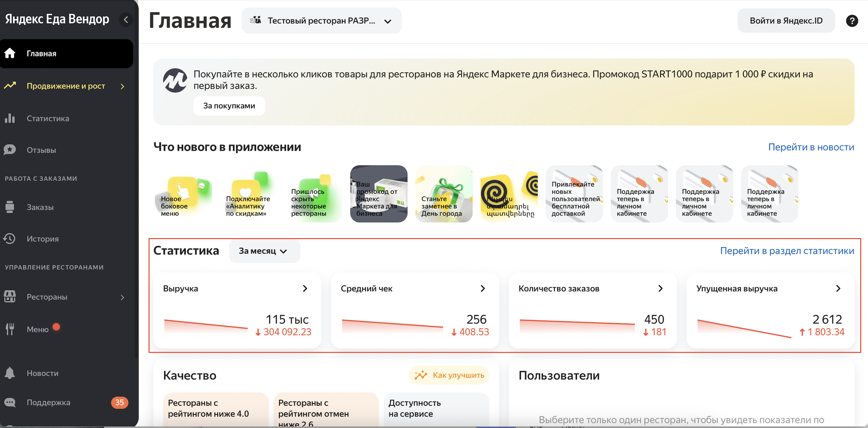Click the Выручка 115 тыс value
868x428 pixels.
[x=287, y=319]
